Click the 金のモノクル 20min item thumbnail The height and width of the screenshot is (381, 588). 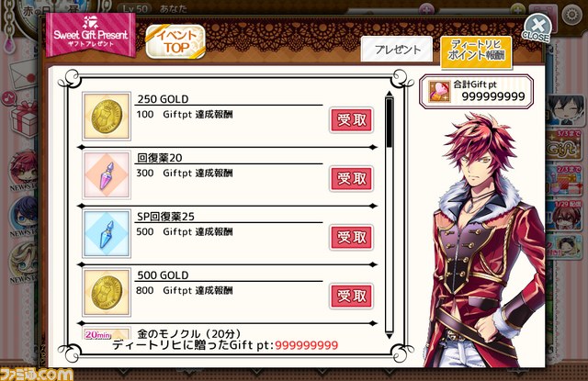tap(107, 333)
